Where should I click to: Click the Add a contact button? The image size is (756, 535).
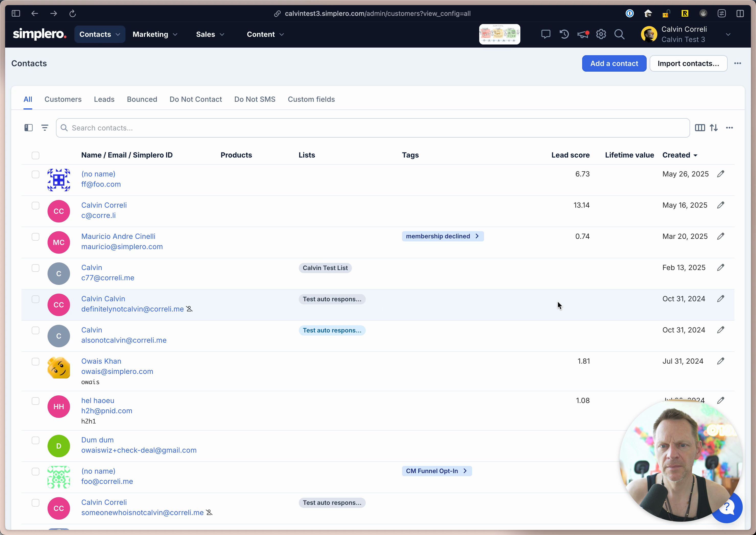pyautogui.click(x=614, y=63)
